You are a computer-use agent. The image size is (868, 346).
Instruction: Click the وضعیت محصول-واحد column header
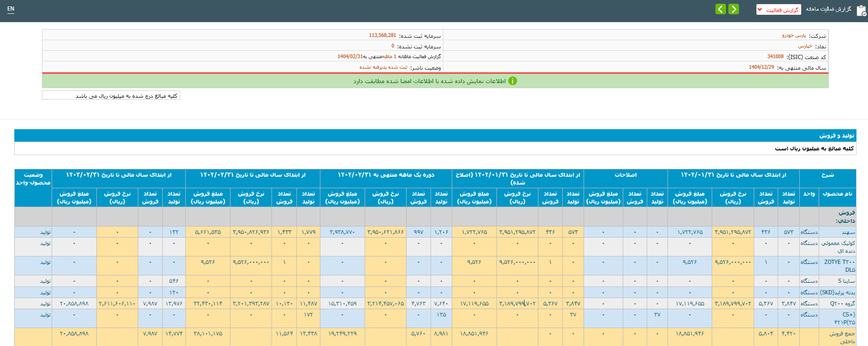point(33,179)
